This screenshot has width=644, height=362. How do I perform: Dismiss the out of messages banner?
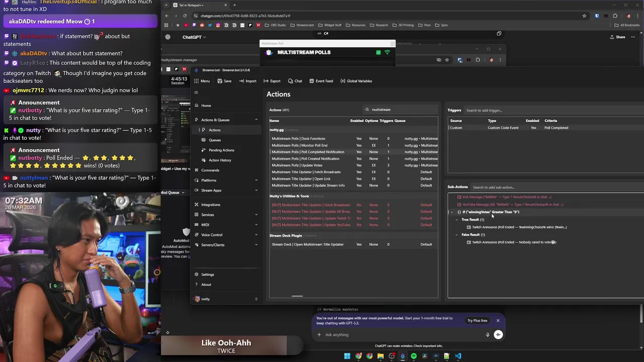(x=498, y=321)
